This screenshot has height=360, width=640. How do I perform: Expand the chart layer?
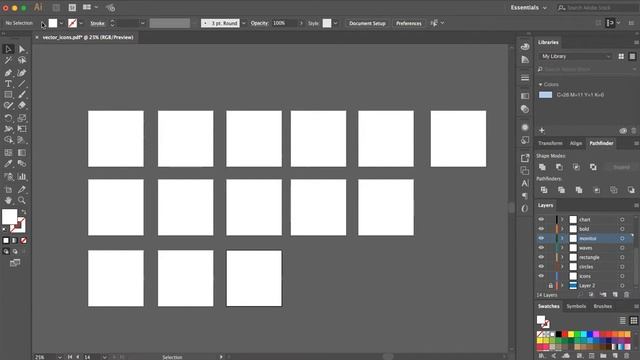click(562, 220)
